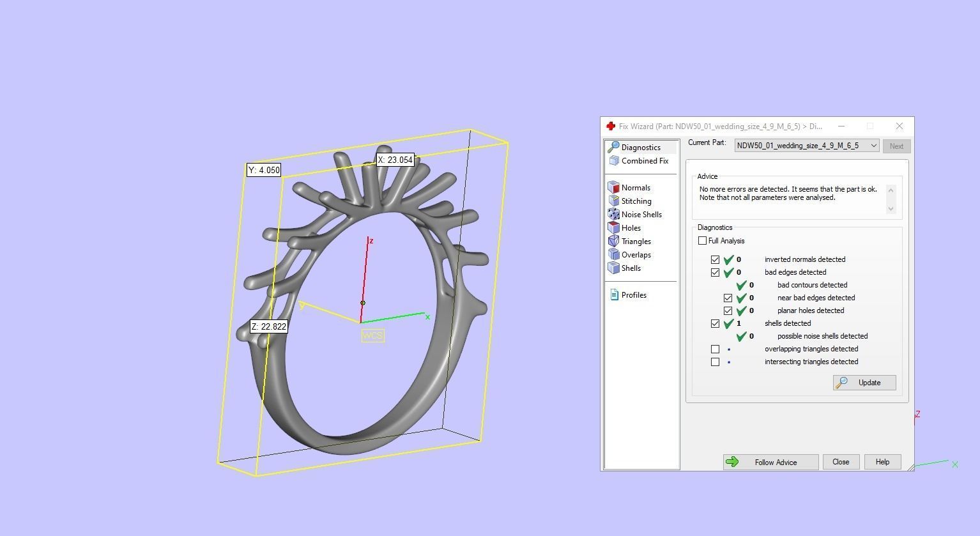Choose the Stitching step icon
This screenshot has width=980, height=536.
[613, 201]
